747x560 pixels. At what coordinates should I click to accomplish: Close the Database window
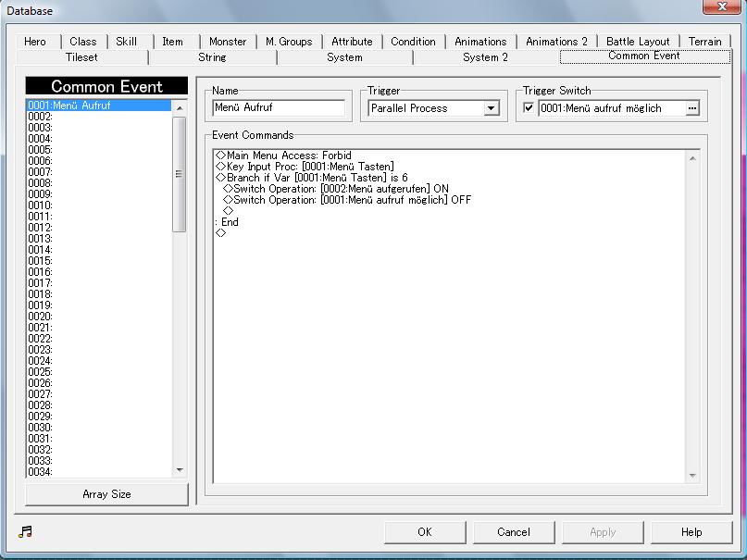tap(721, 6)
